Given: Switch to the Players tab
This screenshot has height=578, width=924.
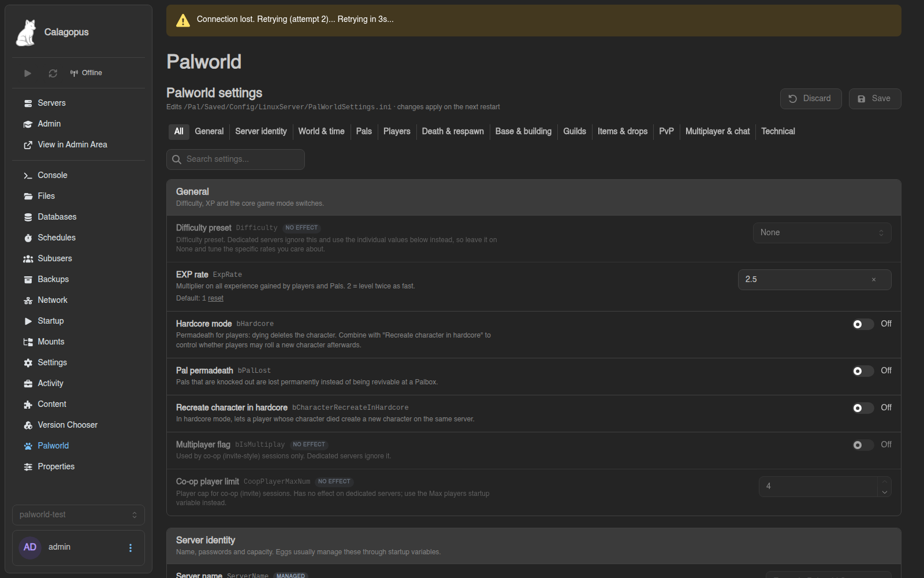Looking at the screenshot, I should click(397, 131).
